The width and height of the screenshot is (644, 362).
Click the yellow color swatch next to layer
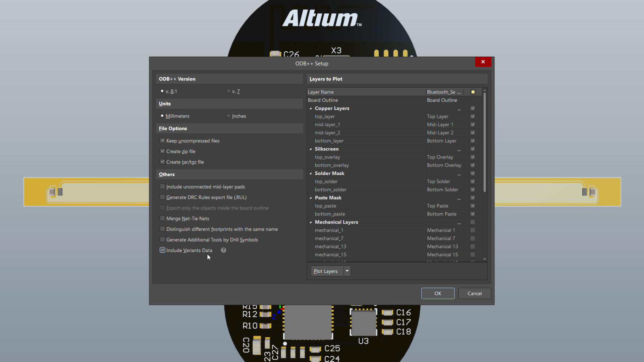(473, 92)
